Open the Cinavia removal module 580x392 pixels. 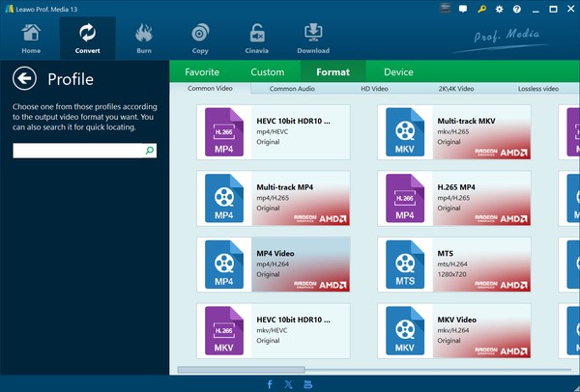(257, 39)
